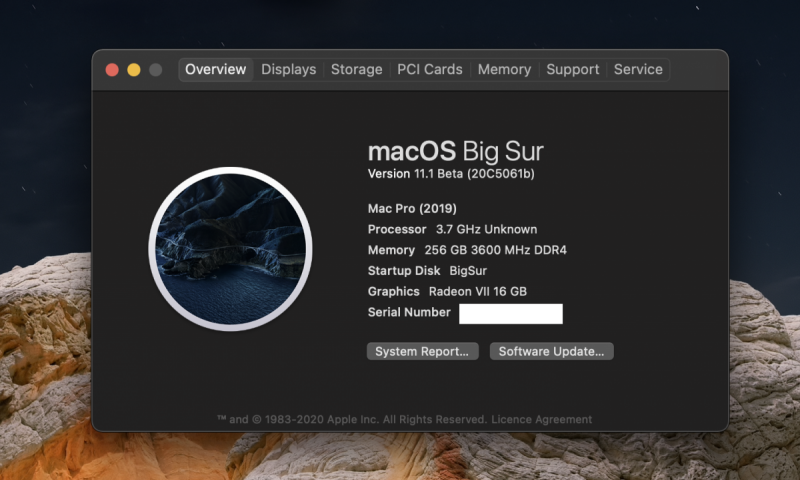Image resolution: width=800 pixels, height=480 pixels.
Task: Click the Startup Disk BigSur line
Action: point(427,271)
